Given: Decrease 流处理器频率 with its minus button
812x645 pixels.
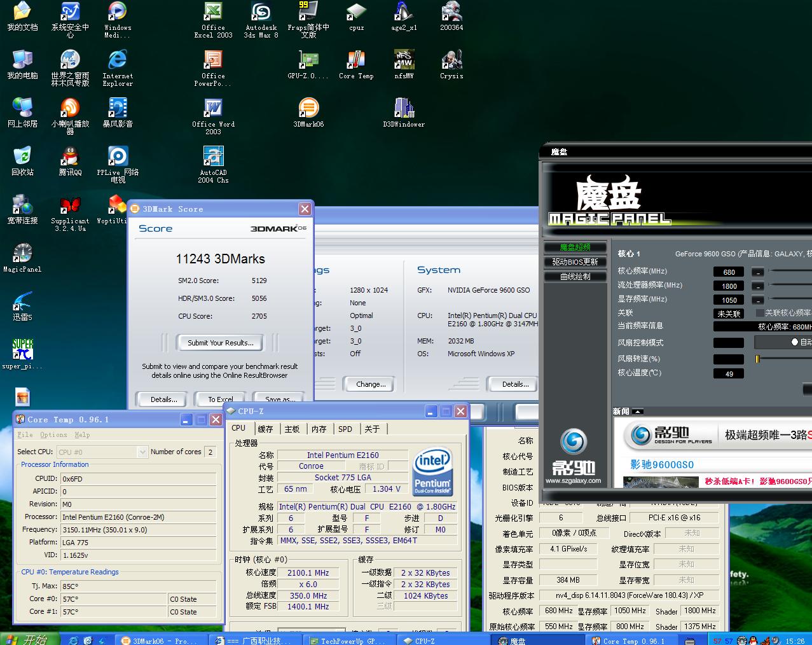Looking at the screenshot, I should (x=757, y=286).
